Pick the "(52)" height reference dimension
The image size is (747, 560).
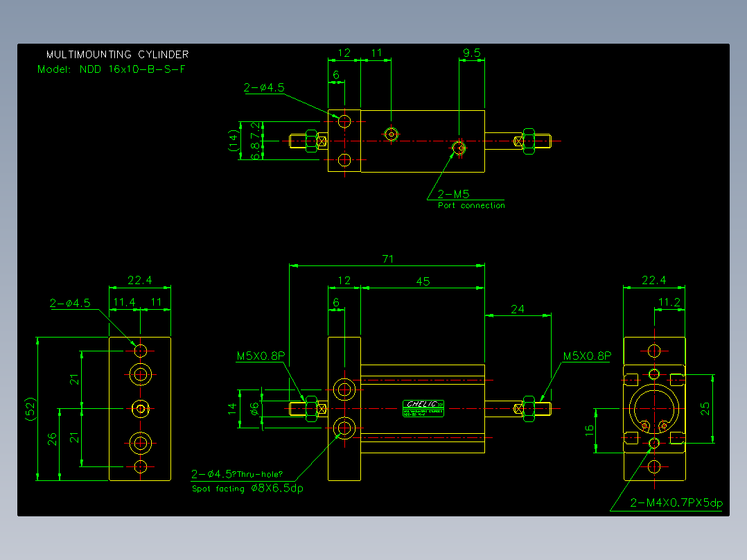(30, 408)
